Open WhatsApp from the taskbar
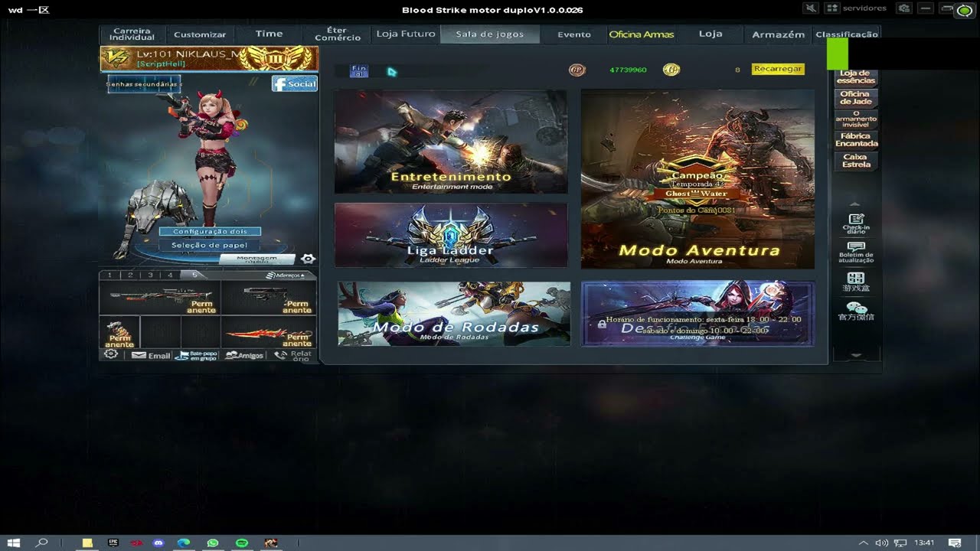 pos(213,543)
